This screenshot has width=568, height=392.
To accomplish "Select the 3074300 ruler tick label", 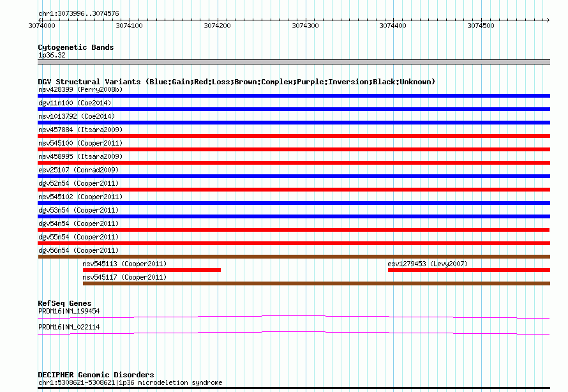I will coord(305,26).
